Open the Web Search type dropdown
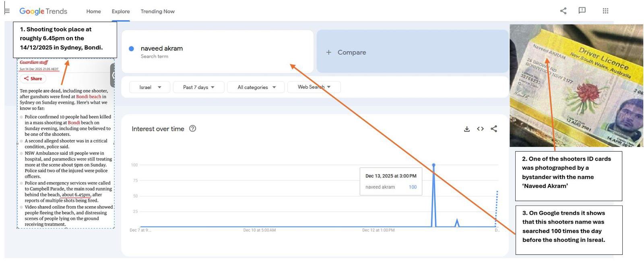644x262 pixels. 314,87
